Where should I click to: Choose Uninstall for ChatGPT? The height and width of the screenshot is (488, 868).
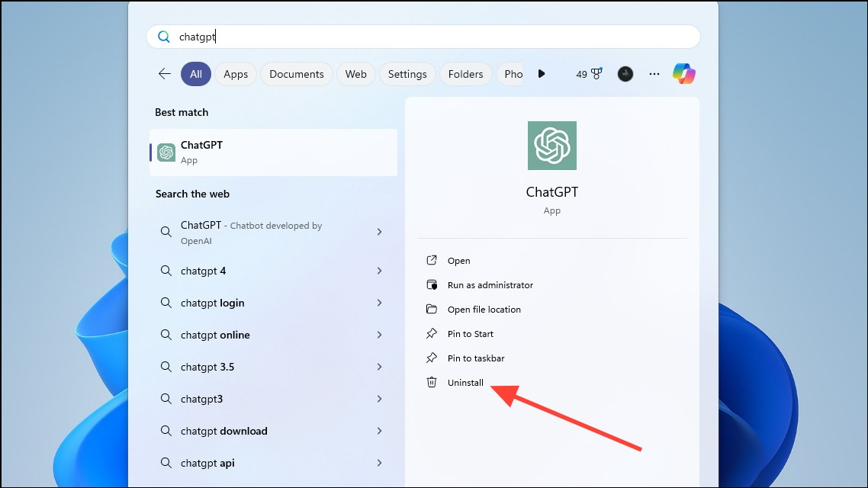[x=465, y=382]
